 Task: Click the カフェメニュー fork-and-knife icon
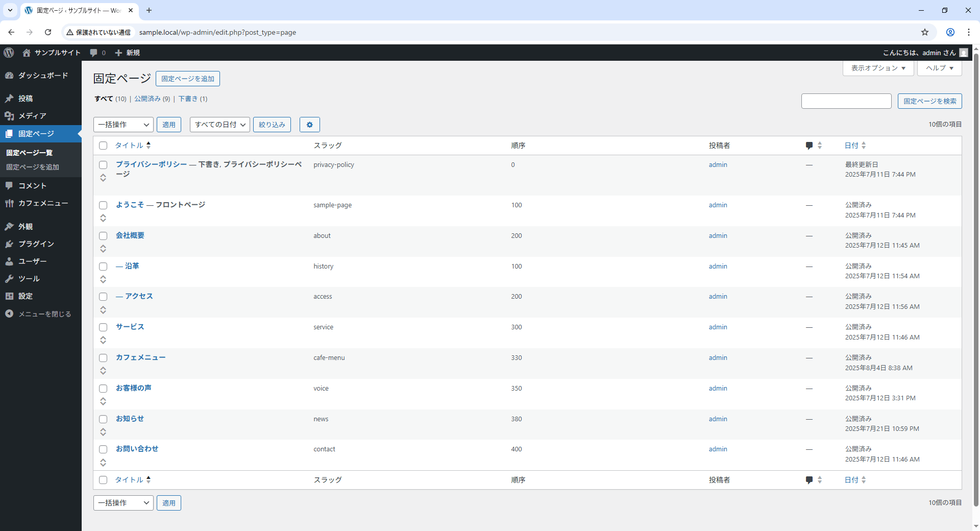point(9,203)
